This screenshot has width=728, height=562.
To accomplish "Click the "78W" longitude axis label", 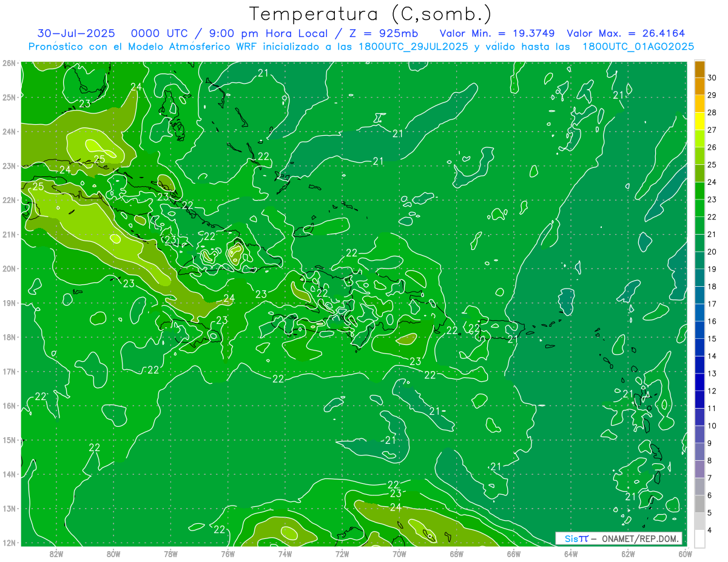I will point(170,554).
